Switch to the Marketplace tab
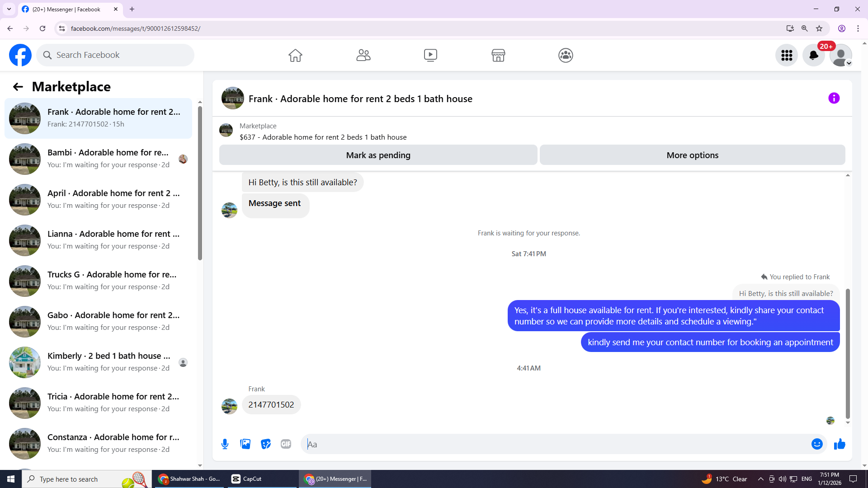868x488 pixels. click(x=498, y=55)
